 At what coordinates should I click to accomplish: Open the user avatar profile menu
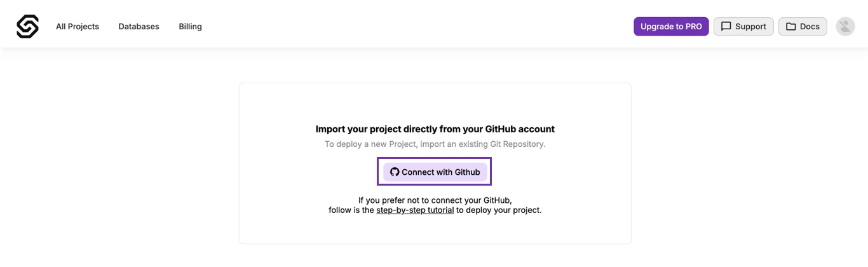point(845,27)
